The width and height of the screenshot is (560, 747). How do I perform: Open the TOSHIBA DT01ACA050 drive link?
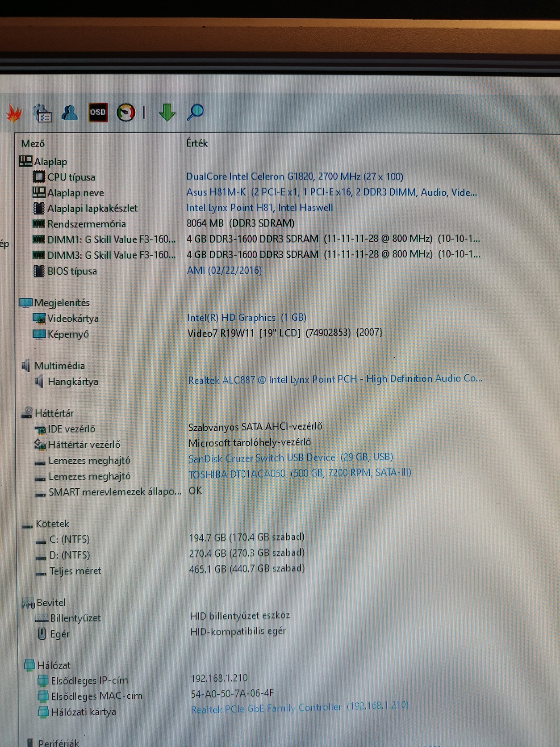[300, 473]
